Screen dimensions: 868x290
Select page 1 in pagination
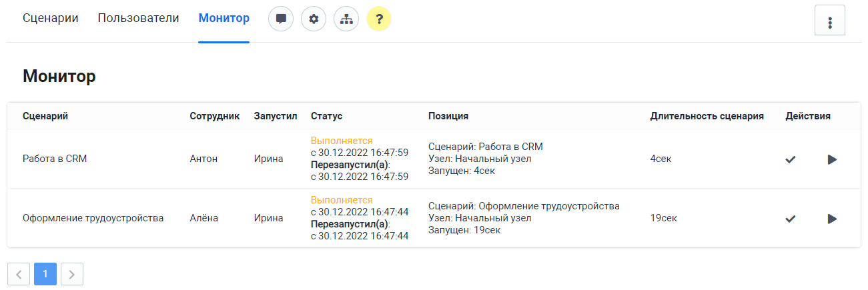(x=45, y=274)
